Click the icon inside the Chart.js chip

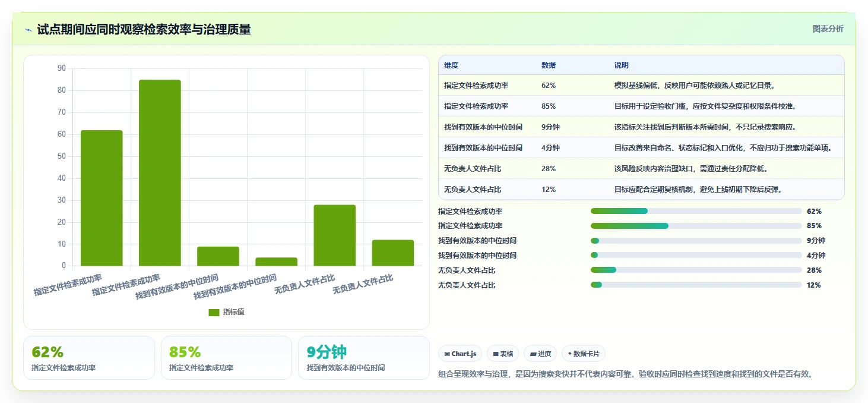pos(447,354)
